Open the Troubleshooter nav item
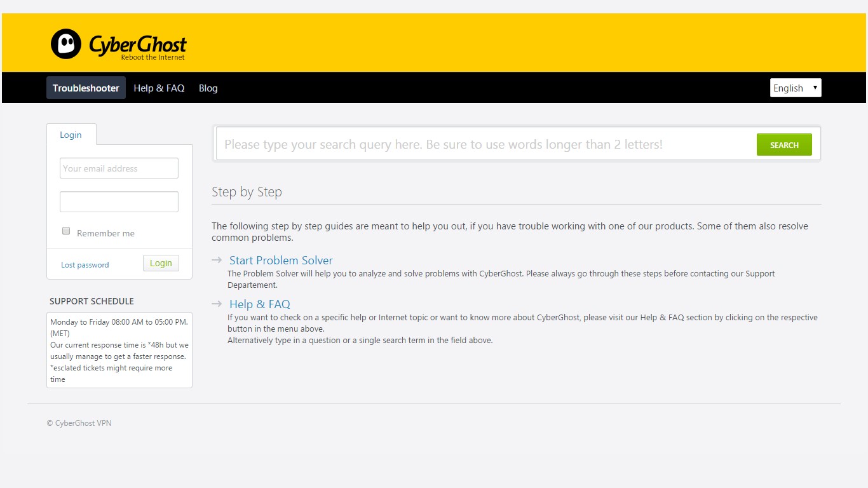The height and width of the screenshot is (488, 868). coord(86,88)
